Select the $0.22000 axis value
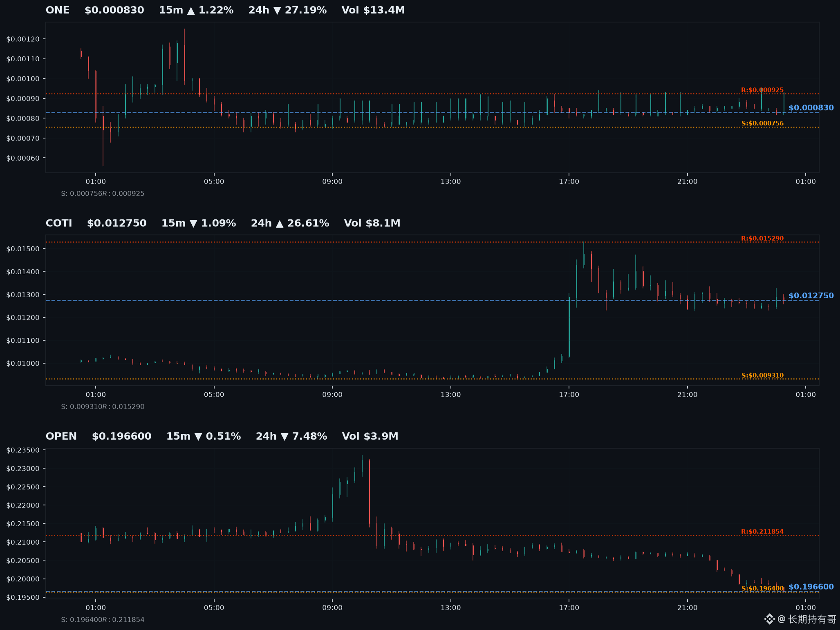Screen dimensions: 840x630 23,506
